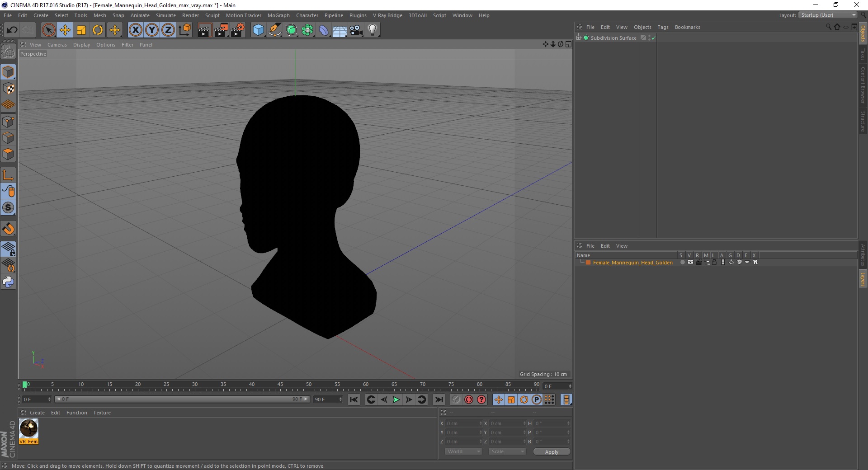Click the X position field
868x470 pixels.
(464, 423)
